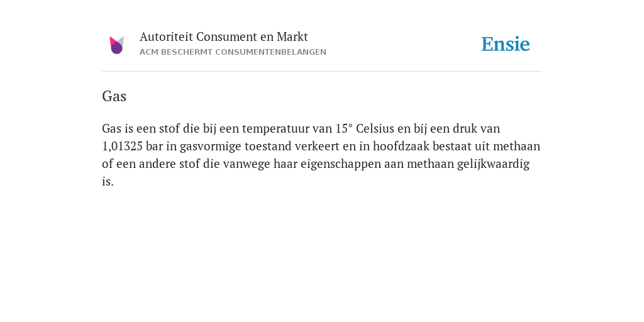Click the word 'toestand' in the paragraph

(268, 146)
